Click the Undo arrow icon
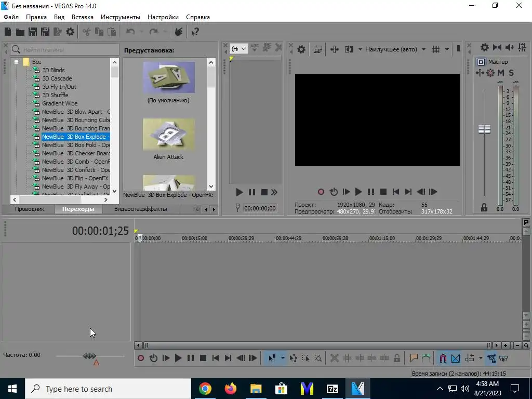 tap(130, 32)
